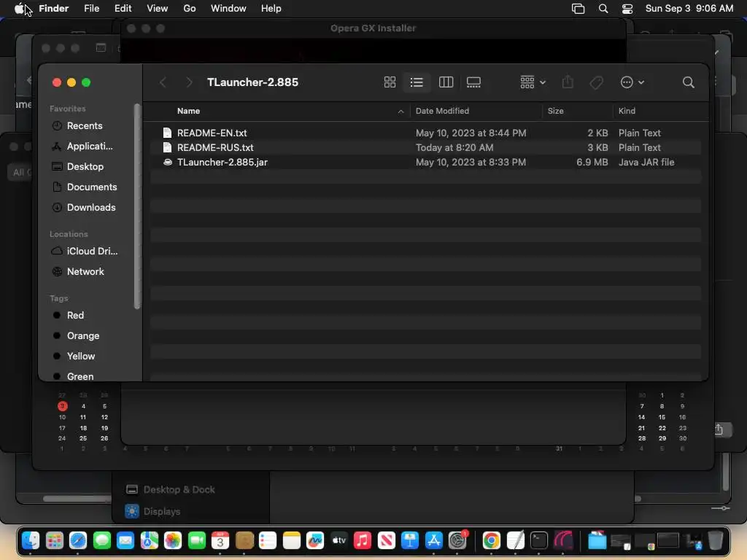Viewport: 747px width, 560px height.
Task: Sort by Name column header
Action: pyautogui.click(x=189, y=111)
